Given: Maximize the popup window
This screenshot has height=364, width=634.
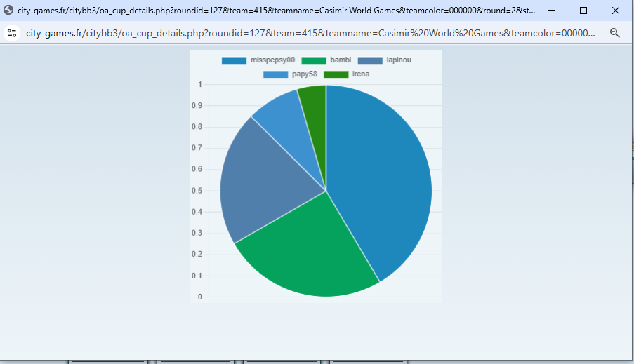Looking at the screenshot, I should point(583,11).
